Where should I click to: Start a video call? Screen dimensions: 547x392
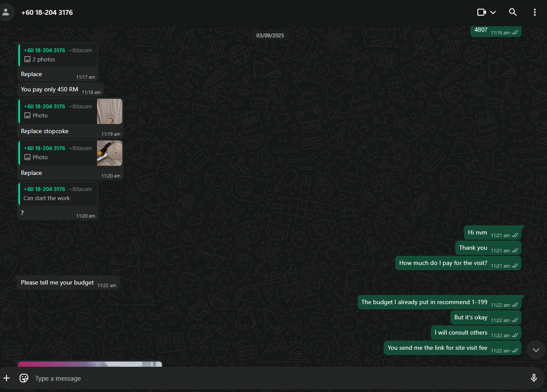[x=481, y=12]
